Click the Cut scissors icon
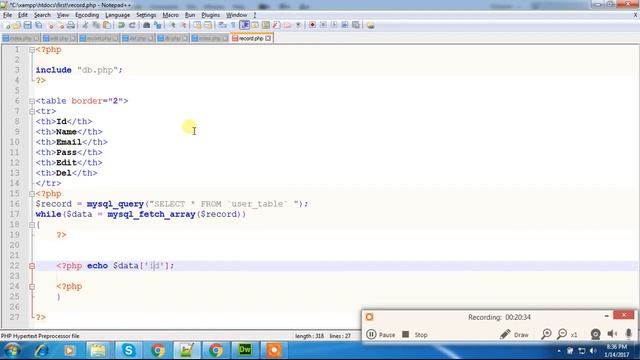Image resolution: width=640 pixels, height=360 pixels. coord(85,25)
